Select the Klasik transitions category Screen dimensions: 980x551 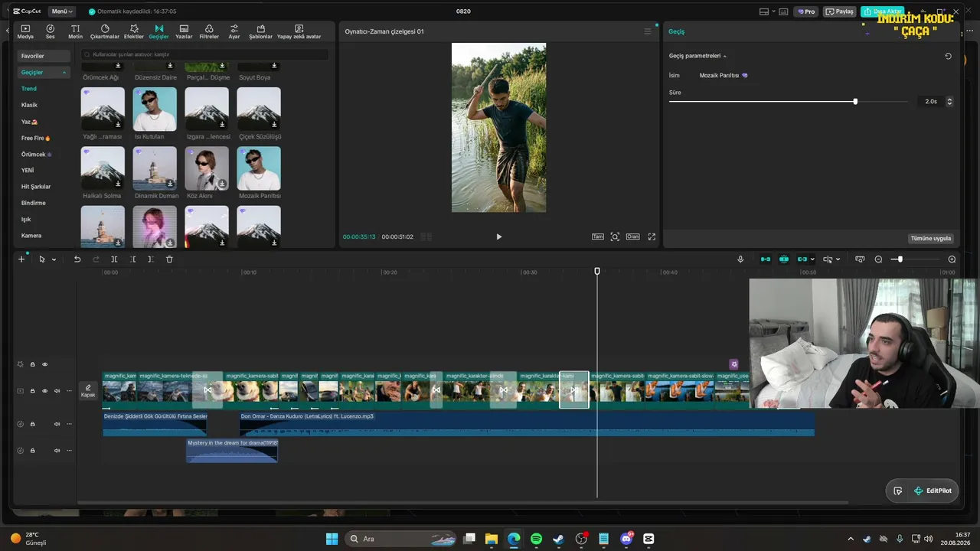[29, 105]
